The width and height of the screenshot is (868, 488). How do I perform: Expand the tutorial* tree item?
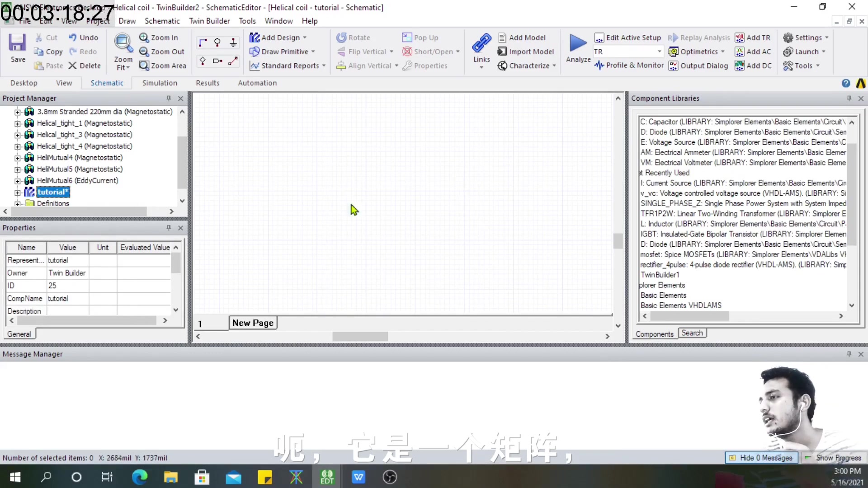tap(18, 192)
